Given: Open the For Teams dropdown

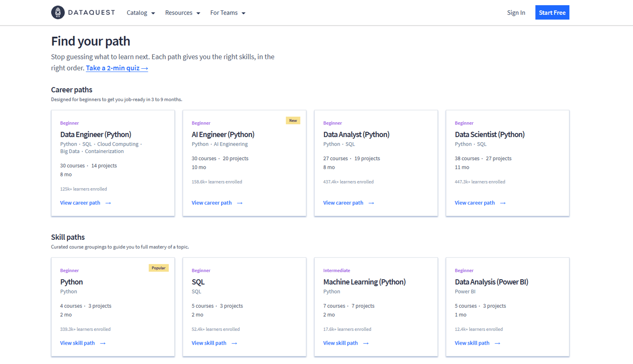Looking at the screenshot, I should [x=228, y=13].
